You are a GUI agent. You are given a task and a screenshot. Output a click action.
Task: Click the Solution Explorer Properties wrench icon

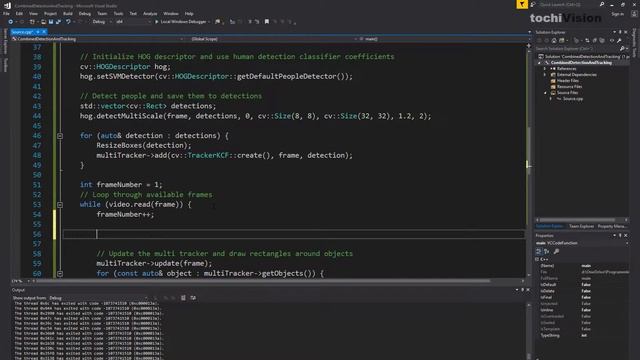[x=619, y=40]
